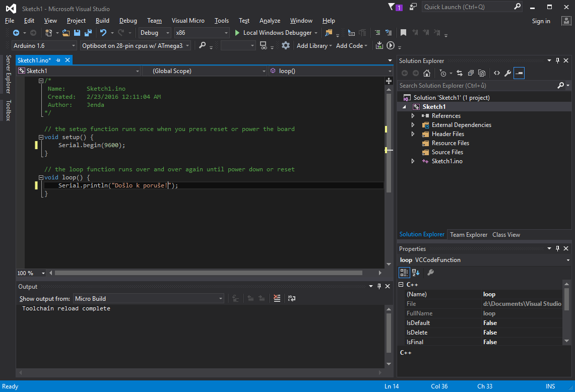The height and width of the screenshot is (392, 575).
Task: Pin the Sketch1.ino tab
Action: coord(58,60)
